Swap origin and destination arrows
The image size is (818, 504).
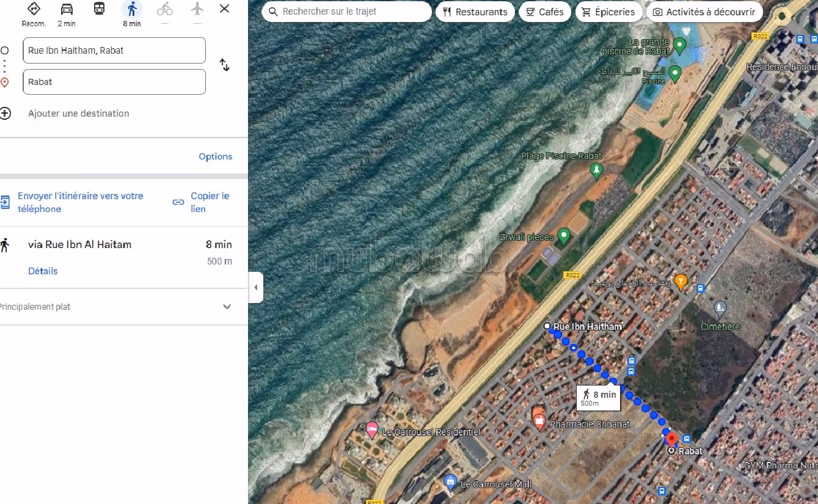click(x=225, y=65)
